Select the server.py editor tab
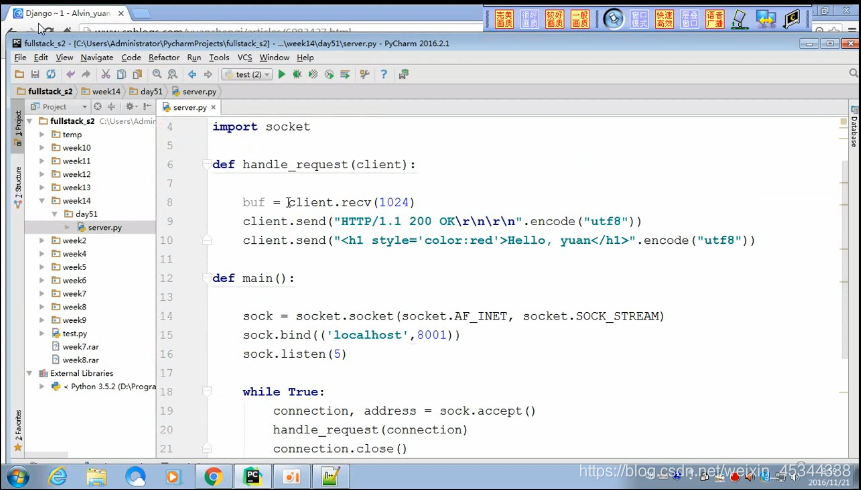 (189, 107)
